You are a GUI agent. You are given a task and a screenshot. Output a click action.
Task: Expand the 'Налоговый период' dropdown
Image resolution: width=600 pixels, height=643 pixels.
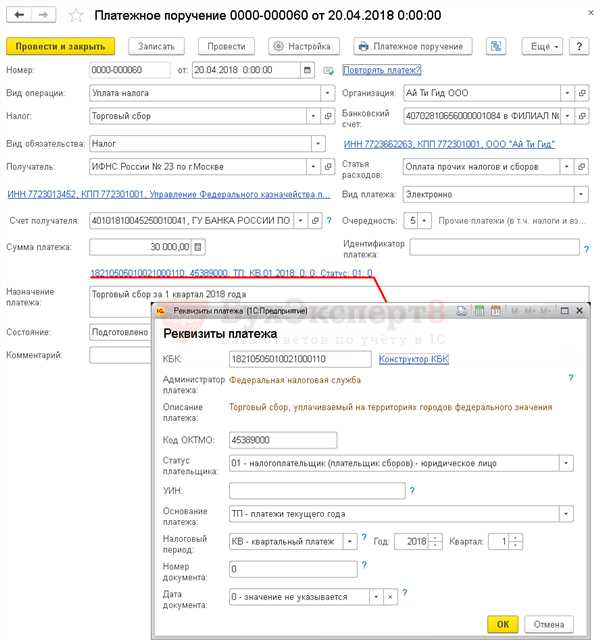350,542
